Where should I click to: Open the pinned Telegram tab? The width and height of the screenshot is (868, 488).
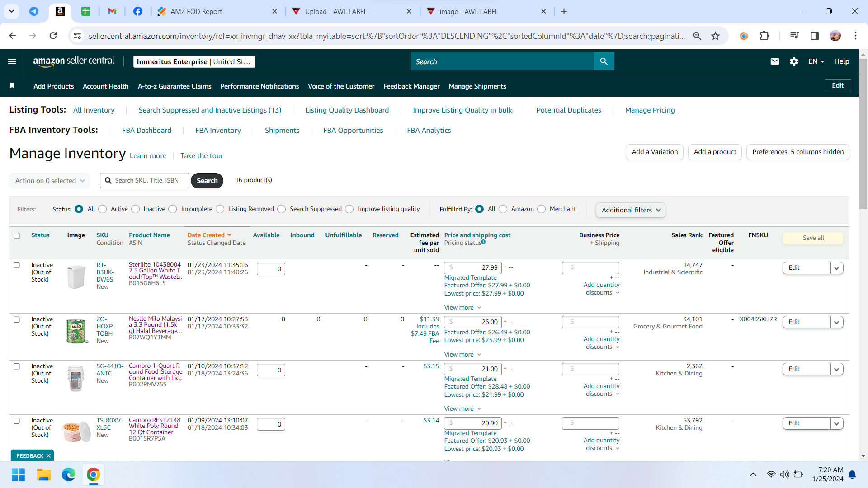tap(34, 11)
